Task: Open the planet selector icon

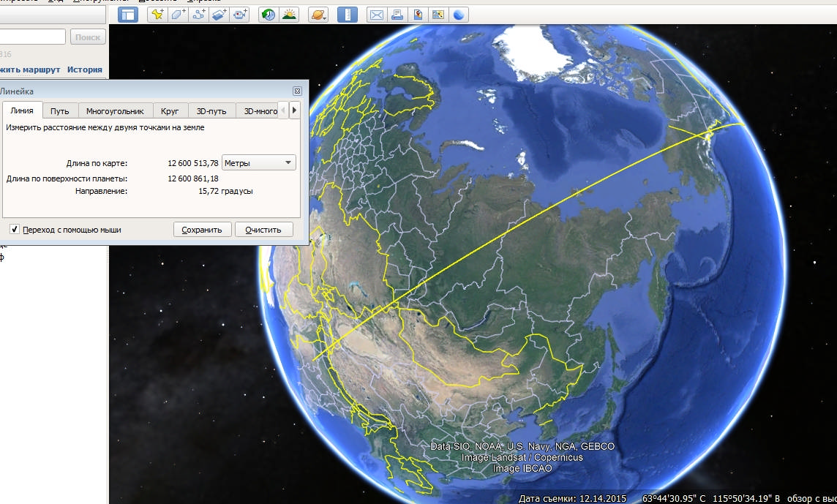Action: pos(318,15)
